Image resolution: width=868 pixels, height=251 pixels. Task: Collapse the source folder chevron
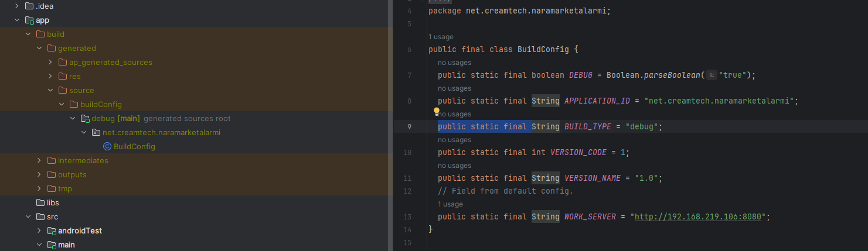(50, 90)
